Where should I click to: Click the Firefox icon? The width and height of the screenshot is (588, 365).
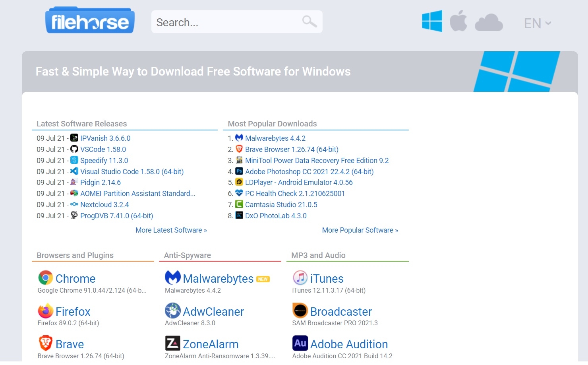coord(45,311)
